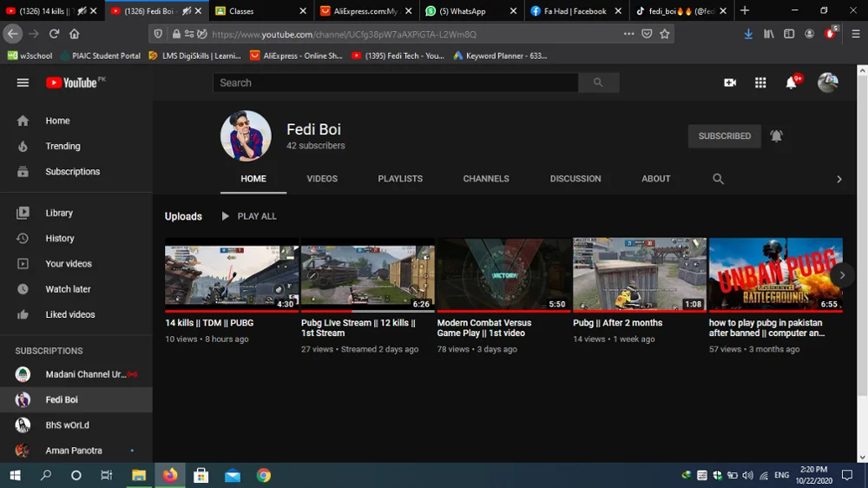Switch to the CHANNELS channel tab
868x488 pixels.
click(486, 179)
